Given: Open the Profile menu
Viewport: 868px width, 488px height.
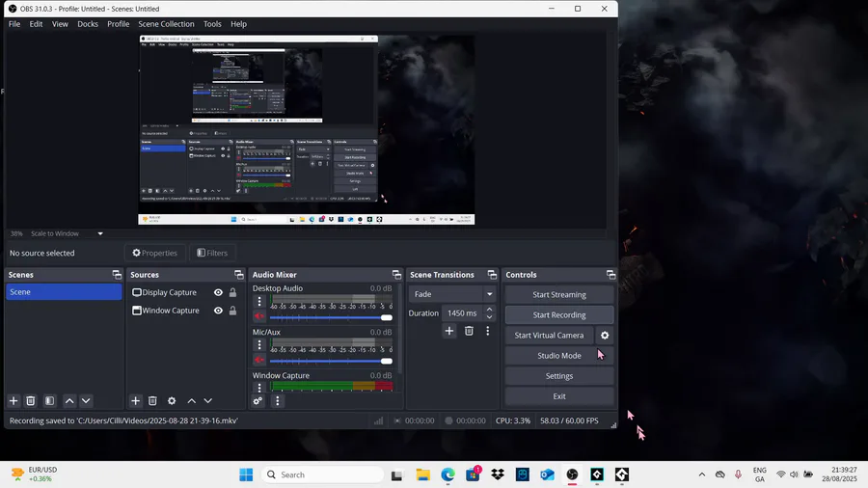Looking at the screenshot, I should [118, 24].
